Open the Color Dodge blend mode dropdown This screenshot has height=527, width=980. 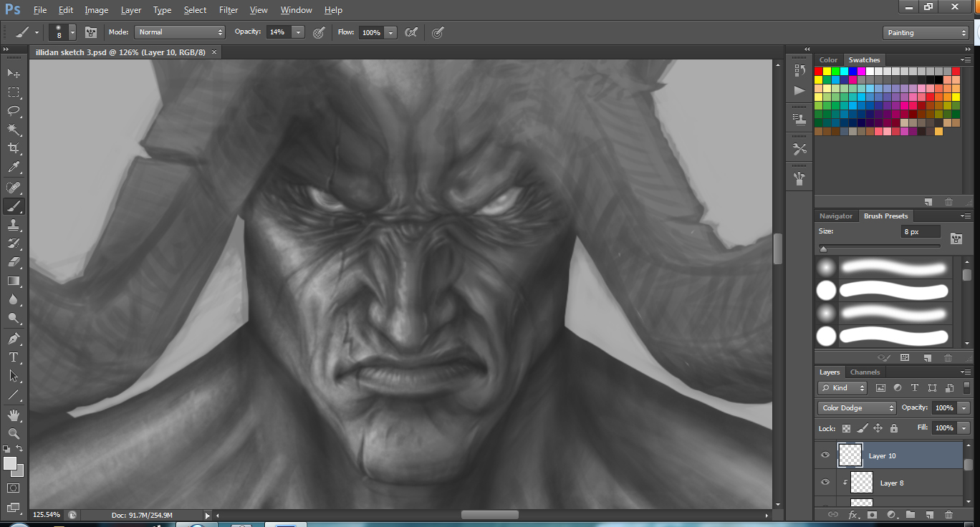click(x=857, y=408)
